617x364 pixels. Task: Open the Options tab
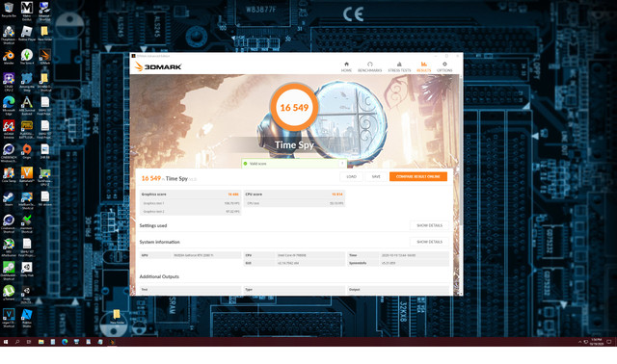(x=444, y=66)
